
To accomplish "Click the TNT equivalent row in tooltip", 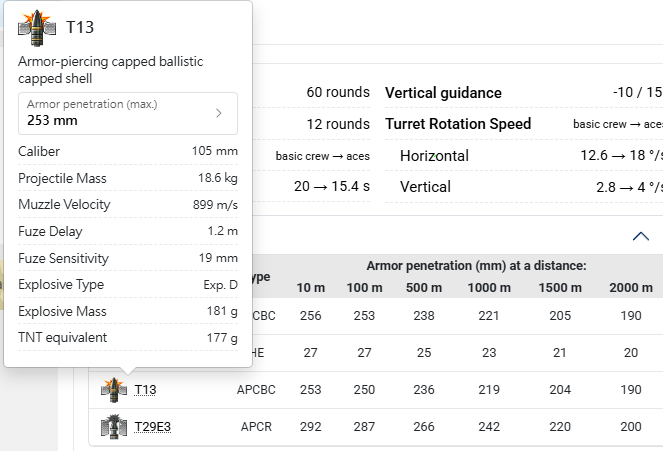I will click(x=128, y=338).
